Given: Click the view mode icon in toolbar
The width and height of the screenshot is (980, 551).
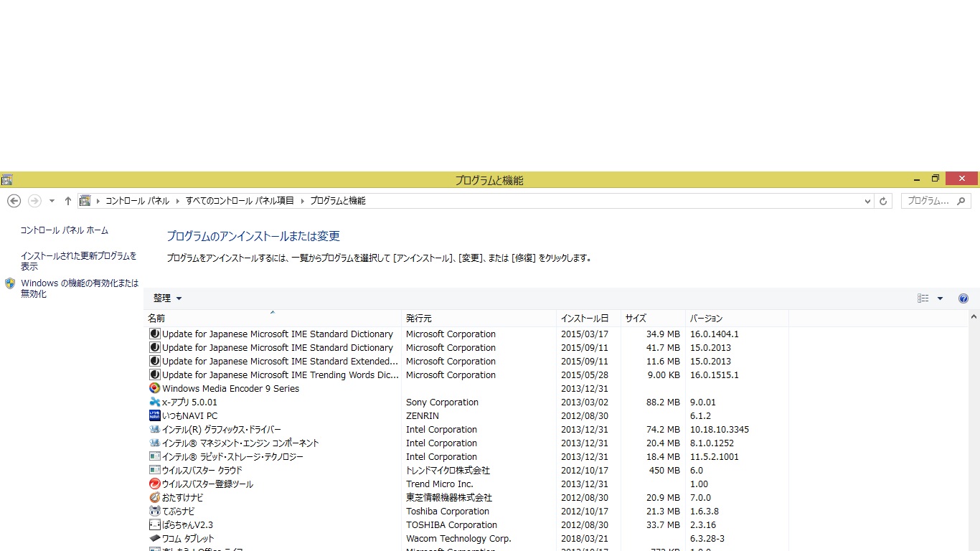Looking at the screenshot, I should click(x=923, y=298).
